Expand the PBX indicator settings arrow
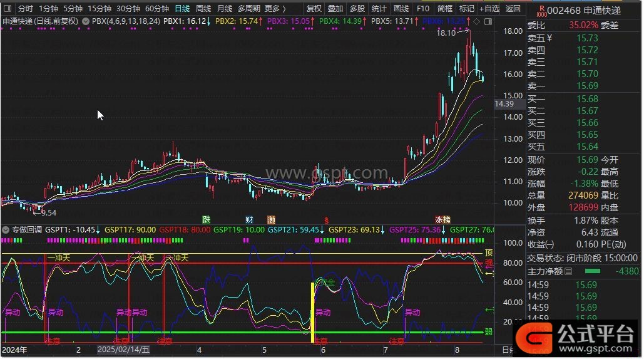 86,21
